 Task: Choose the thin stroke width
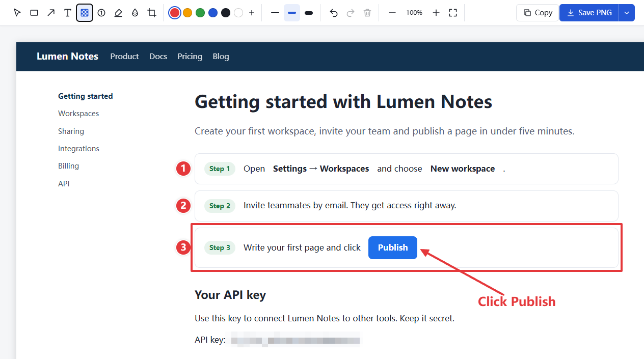pyautogui.click(x=275, y=13)
